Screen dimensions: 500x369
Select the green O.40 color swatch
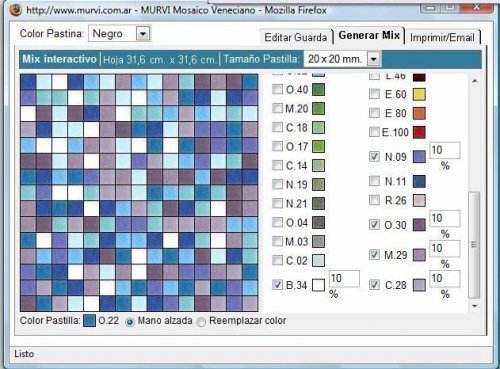[318, 90]
